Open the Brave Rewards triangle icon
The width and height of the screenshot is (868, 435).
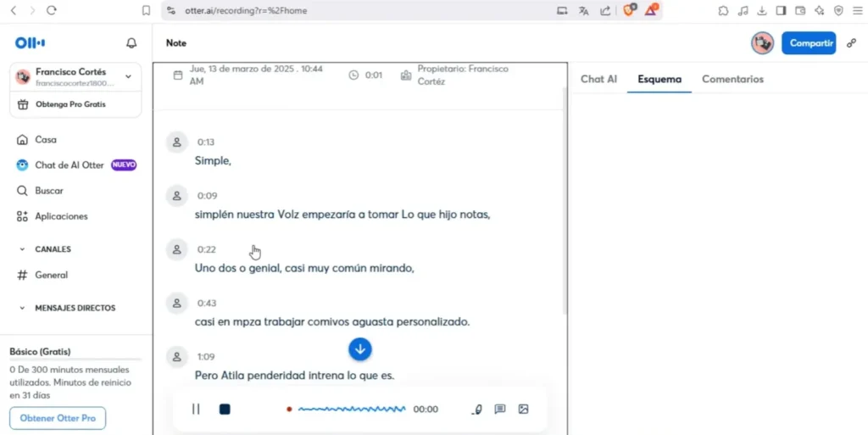click(651, 10)
